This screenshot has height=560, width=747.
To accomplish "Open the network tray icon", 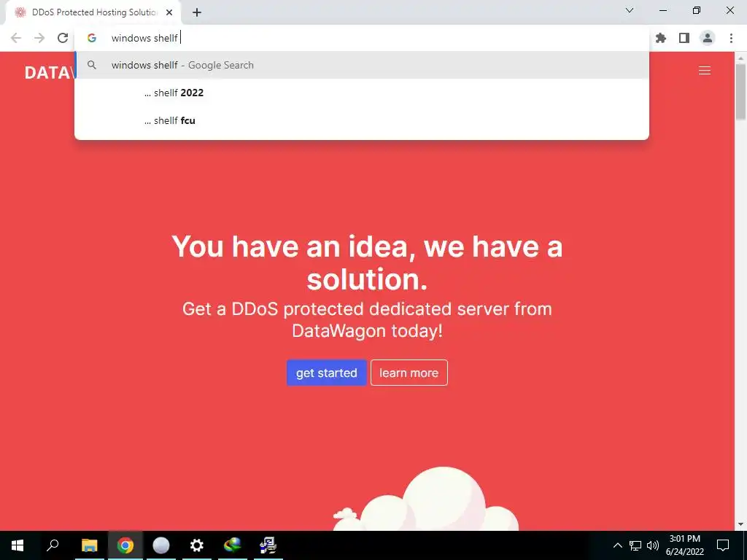I will (x=635, y=545).
